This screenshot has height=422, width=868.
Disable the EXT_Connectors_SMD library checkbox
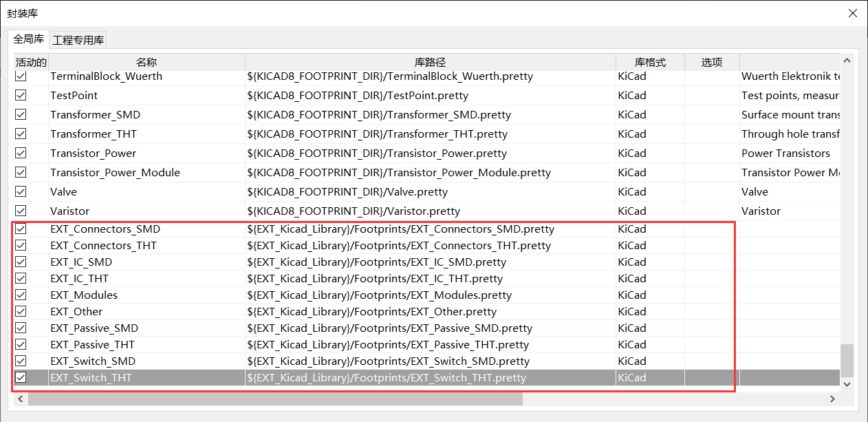(x=21, y=229)
